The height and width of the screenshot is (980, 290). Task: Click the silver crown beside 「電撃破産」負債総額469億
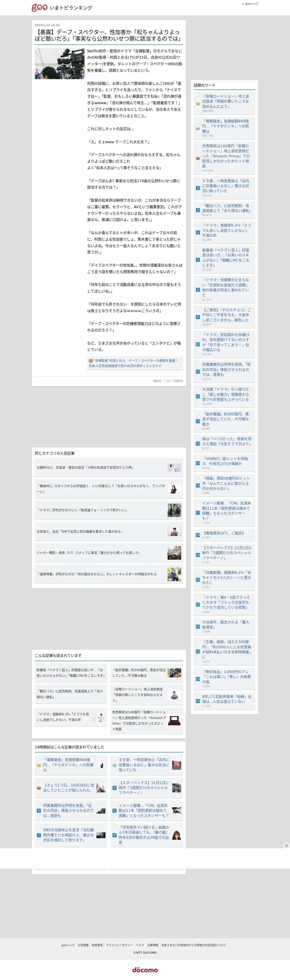tap(198, 128)
